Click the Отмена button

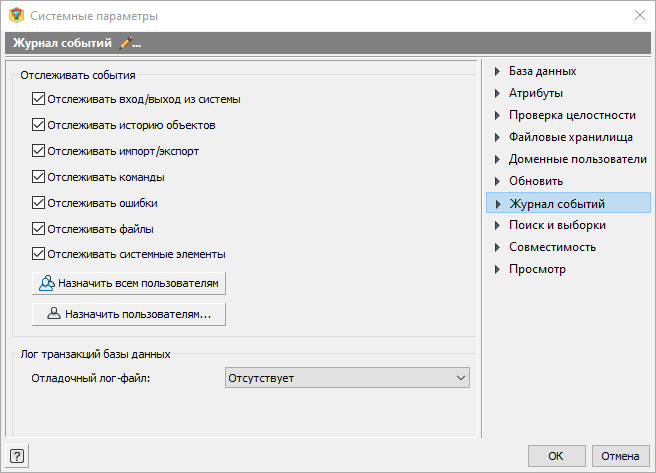[x=620, y=456]
